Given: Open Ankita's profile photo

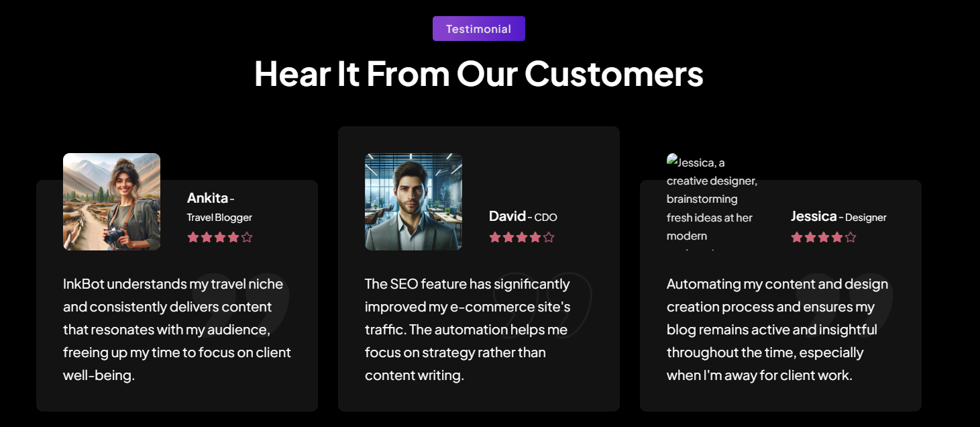Looking at the screenshot, I should 111,201.
